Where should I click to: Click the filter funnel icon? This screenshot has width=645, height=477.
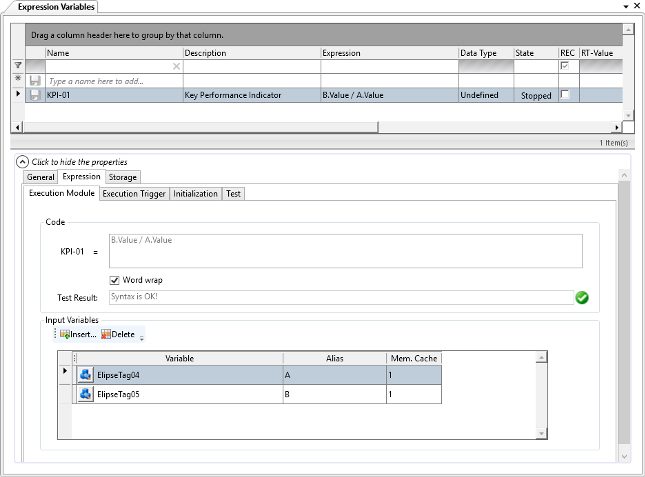click(18, 65)
